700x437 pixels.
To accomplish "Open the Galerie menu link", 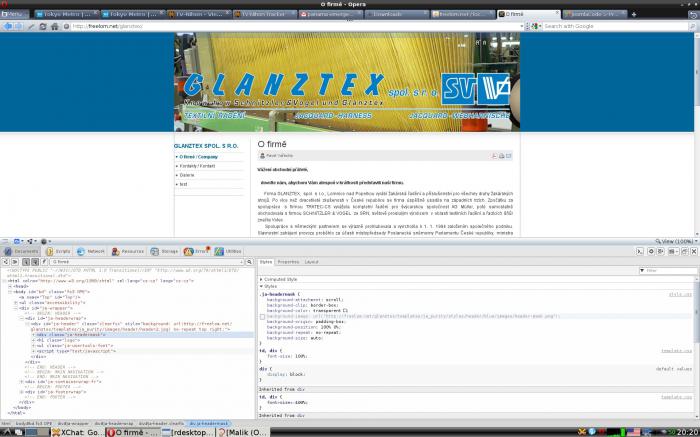I will pyautogui.click(x=187, y=175).
